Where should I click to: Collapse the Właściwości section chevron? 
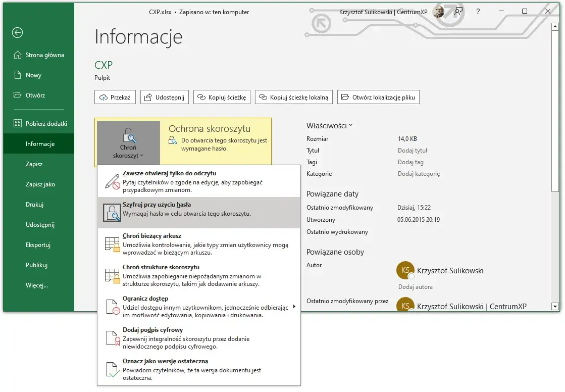coord(350,125)
